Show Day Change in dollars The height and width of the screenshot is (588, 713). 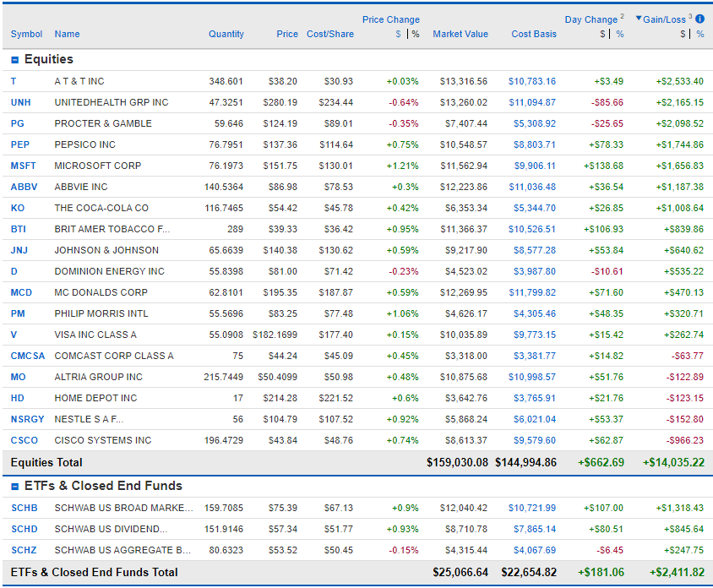602,34
